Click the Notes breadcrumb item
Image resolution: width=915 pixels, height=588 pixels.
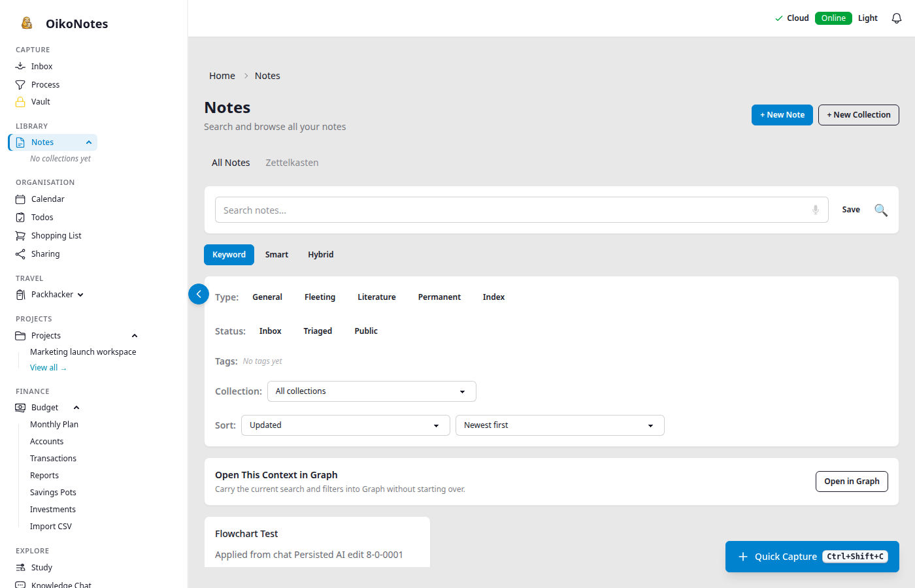point(267,76)
